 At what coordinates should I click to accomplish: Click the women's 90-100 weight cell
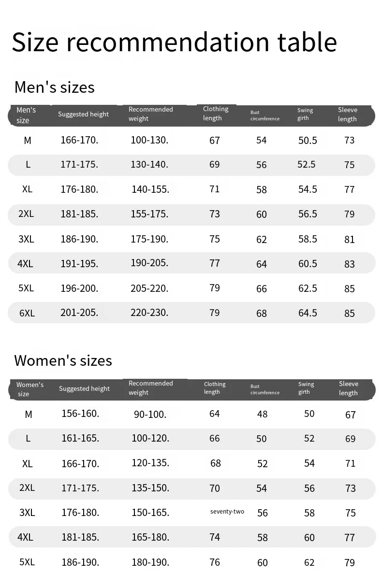[150, 415]
